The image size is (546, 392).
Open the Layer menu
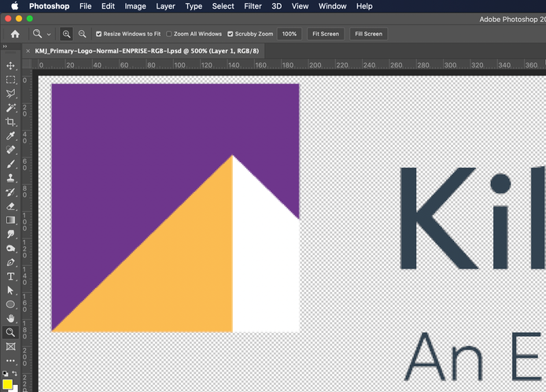pyautogui.click(x=165, y=6)
